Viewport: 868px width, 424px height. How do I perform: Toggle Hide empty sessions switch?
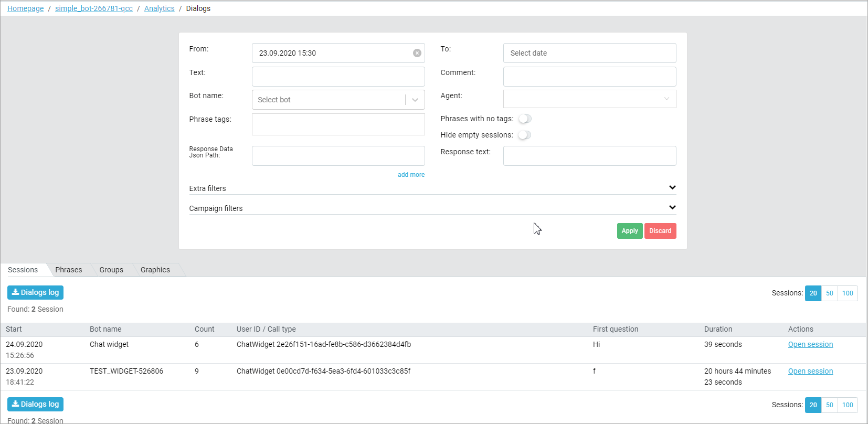pos(524,135)
